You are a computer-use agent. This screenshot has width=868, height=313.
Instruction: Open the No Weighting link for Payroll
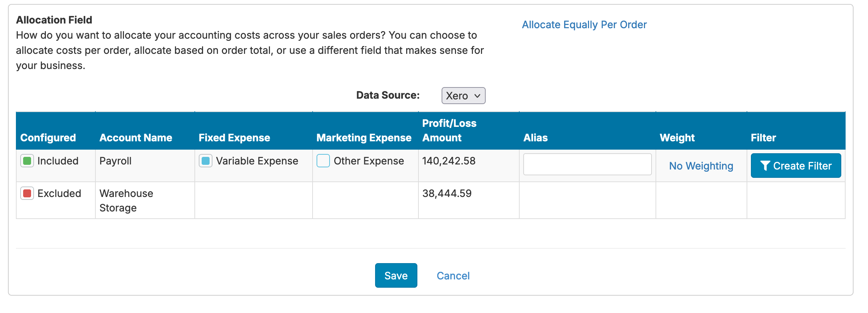click(701, 166)
